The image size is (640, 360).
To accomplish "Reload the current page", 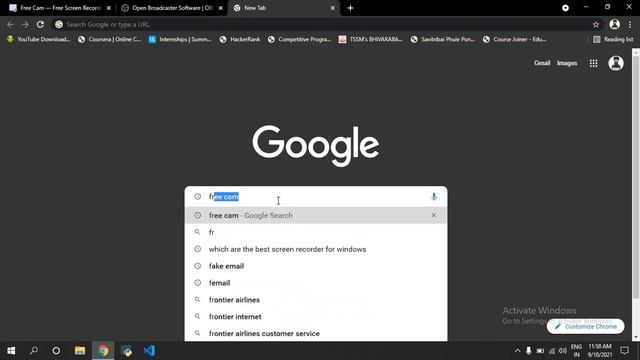I will coord(40,24).
